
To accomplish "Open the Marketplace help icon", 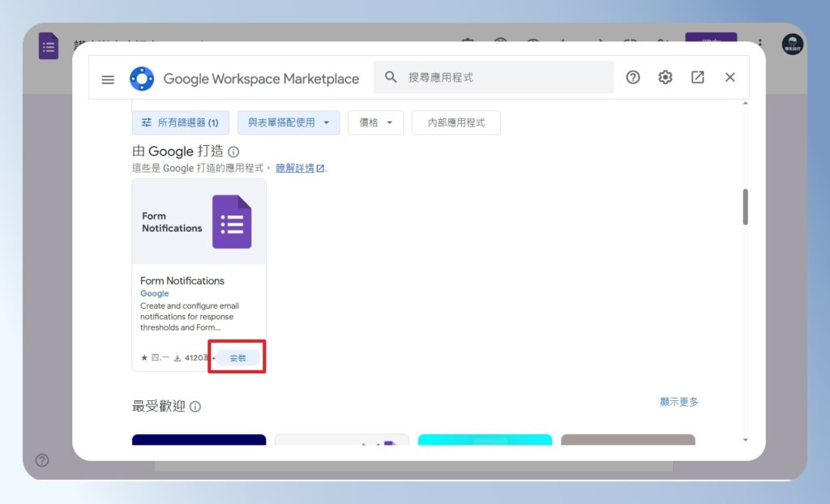I will [633, 77].
